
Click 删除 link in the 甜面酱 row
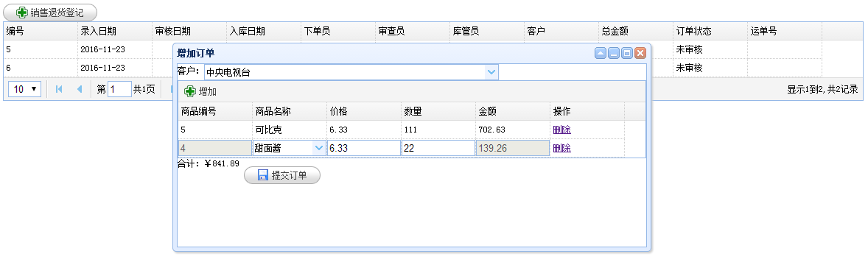coord(561,148)
